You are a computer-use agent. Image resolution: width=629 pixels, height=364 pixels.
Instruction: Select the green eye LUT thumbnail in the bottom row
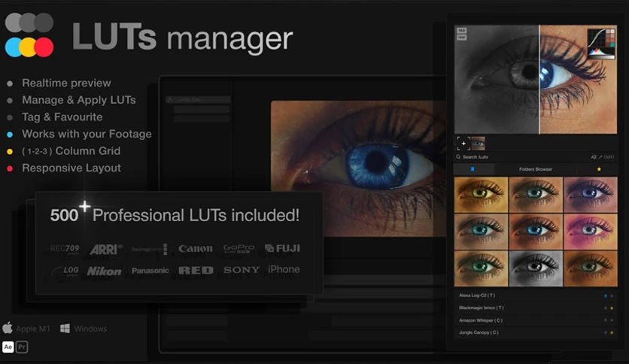point(481,268)
